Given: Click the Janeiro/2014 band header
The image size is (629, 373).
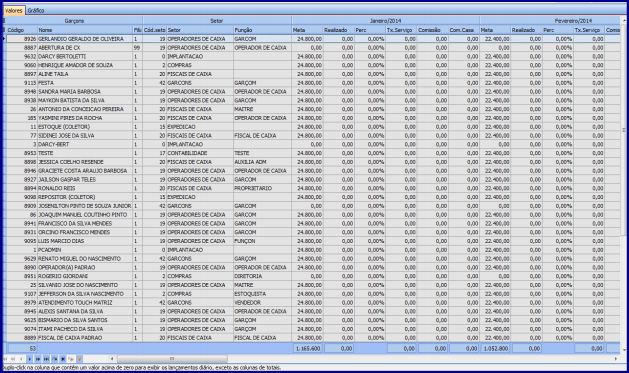Looking at the screenshot, I should click(x=386, y=20).
